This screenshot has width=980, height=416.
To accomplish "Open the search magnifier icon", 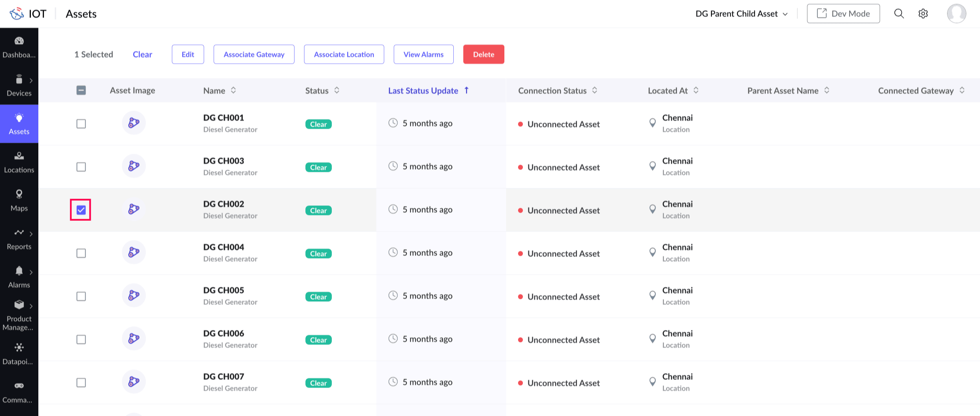I will [899, 14].
